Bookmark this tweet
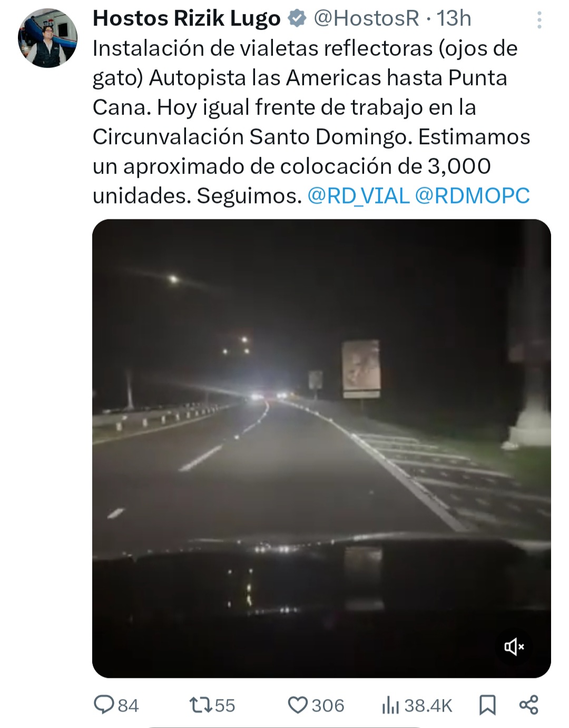 [x=487, y=705]
